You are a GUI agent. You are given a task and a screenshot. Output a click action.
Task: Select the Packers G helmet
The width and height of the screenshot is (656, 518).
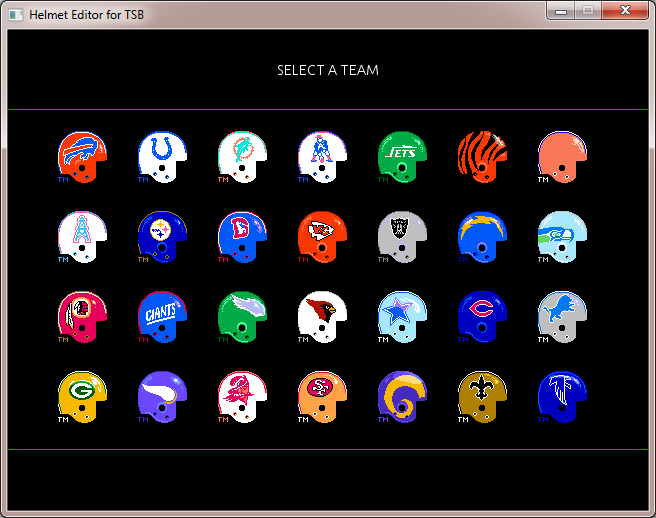tap(82, 397)
